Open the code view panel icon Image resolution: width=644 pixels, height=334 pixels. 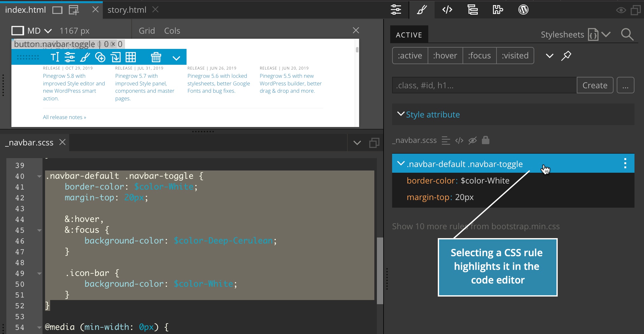click(x=447, y=10)
